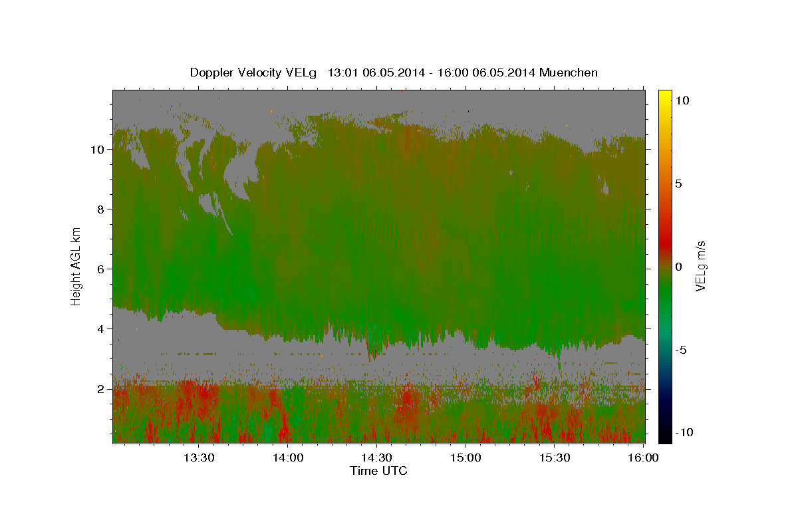
Task: Click the 'Time UTC' axis label
Action: [378, 471]
